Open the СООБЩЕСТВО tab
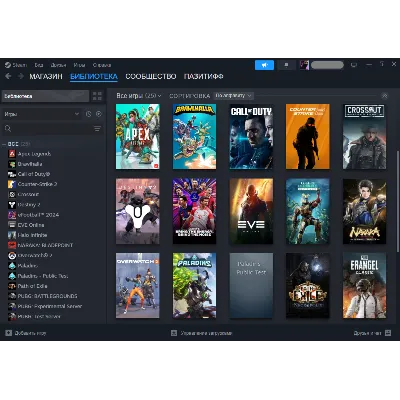The width and height of the screenshot is (400, 400). coord(151,76)
